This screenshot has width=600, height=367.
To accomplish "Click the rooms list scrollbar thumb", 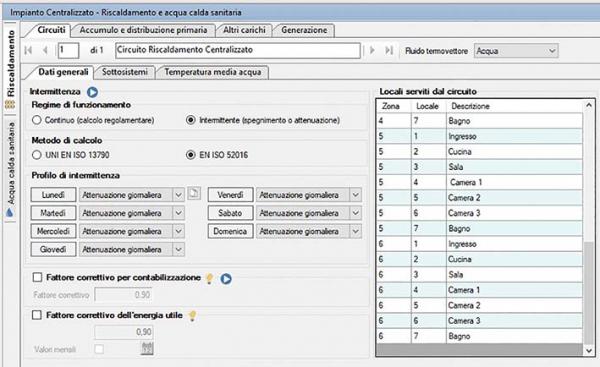I will coord(589,292).
